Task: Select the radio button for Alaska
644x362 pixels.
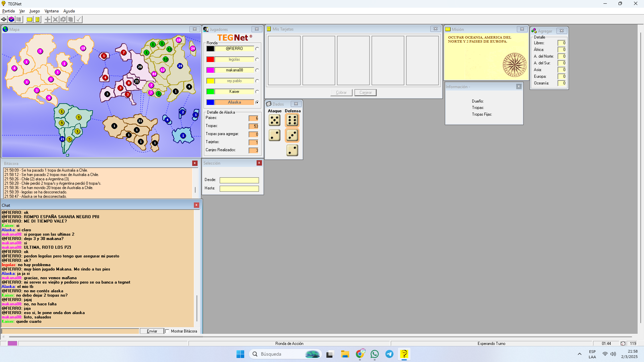Action: pos(257,103)
